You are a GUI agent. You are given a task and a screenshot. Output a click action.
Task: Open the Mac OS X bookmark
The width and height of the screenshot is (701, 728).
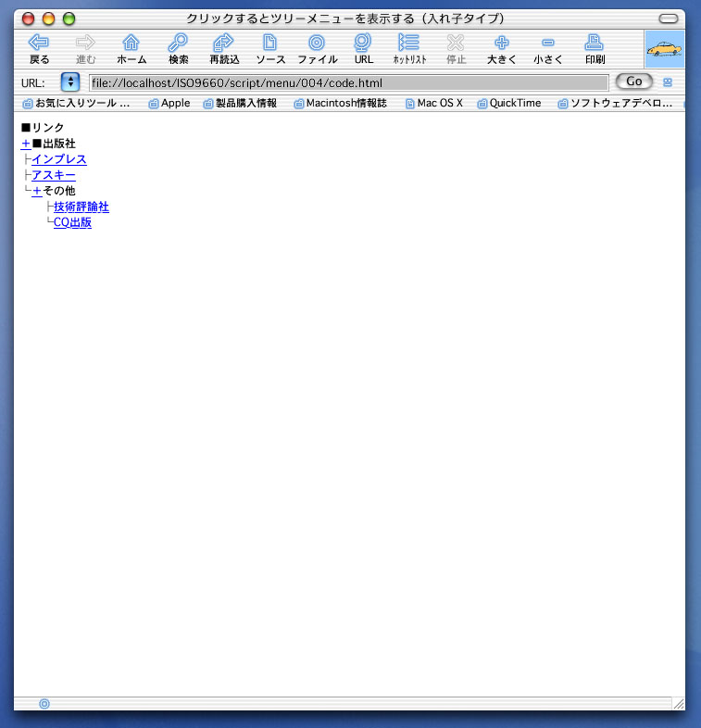coord(434,103)
